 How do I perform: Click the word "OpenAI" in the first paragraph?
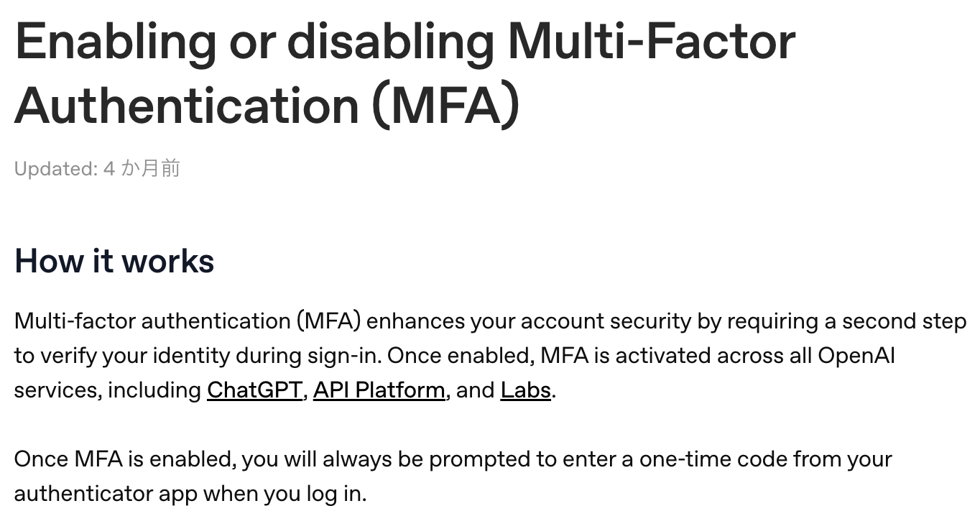[856, 356]
